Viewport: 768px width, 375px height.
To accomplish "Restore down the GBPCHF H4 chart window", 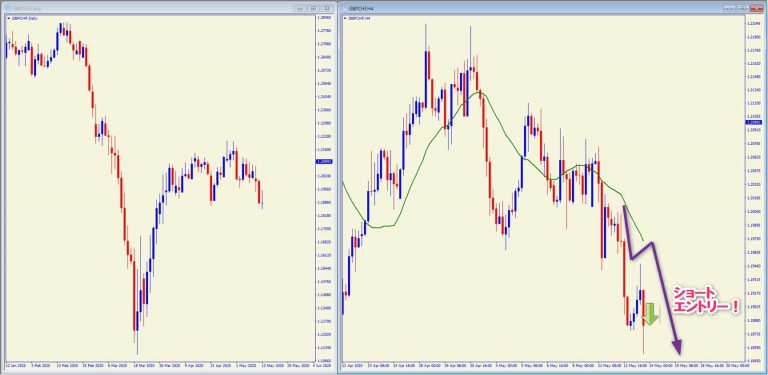I will 743,8.
